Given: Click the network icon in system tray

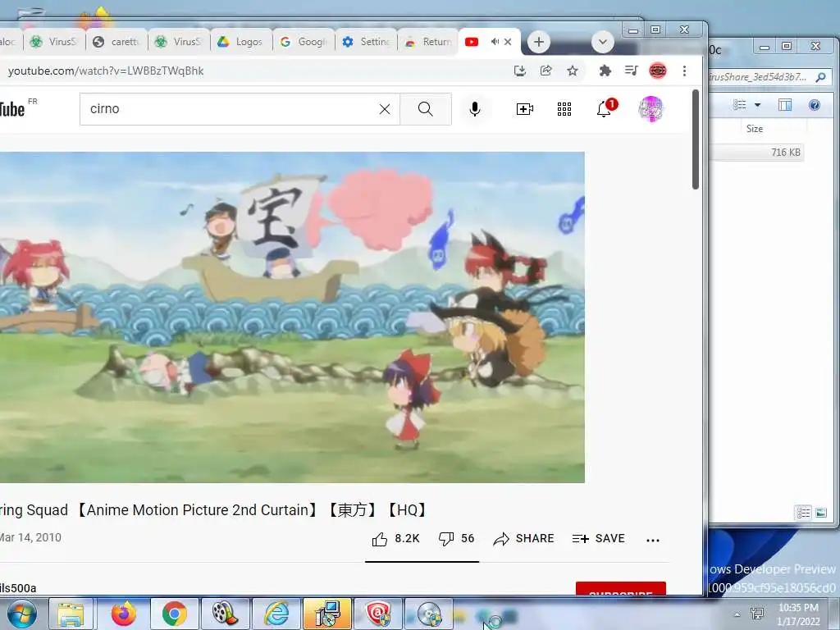Looking at the screenshot, I should (757, 614).
